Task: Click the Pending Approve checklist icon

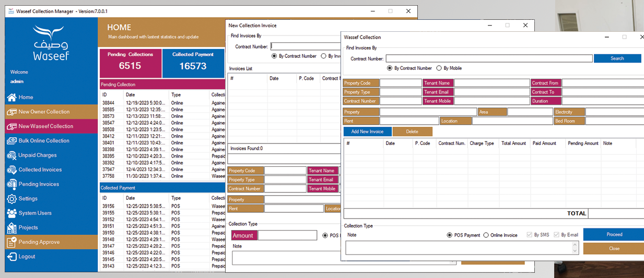Action: (x=11, y=242)
